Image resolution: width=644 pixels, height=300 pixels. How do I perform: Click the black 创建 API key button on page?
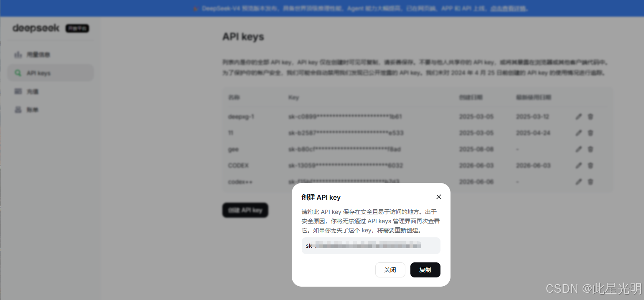245,210
